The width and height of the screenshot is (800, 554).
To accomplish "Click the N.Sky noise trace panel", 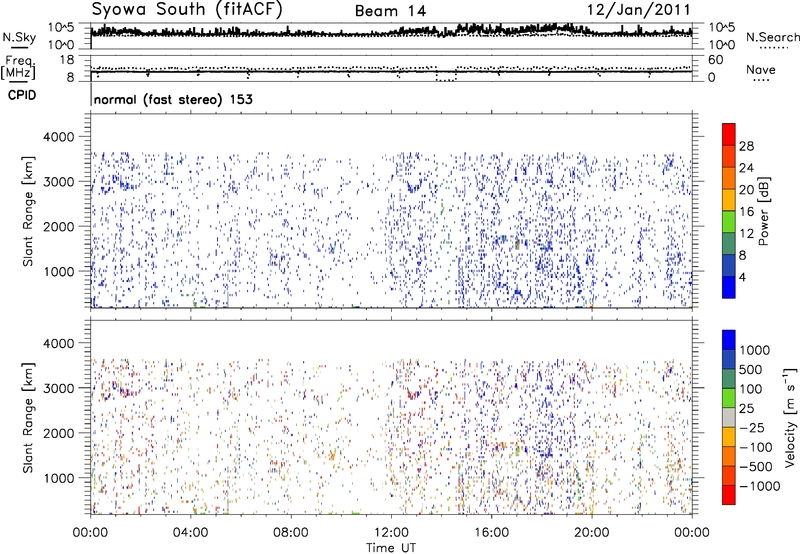I will click(391, 36).
